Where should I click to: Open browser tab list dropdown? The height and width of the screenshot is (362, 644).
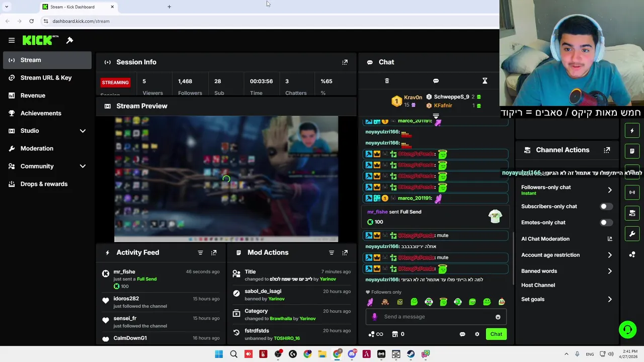[7, 7]
